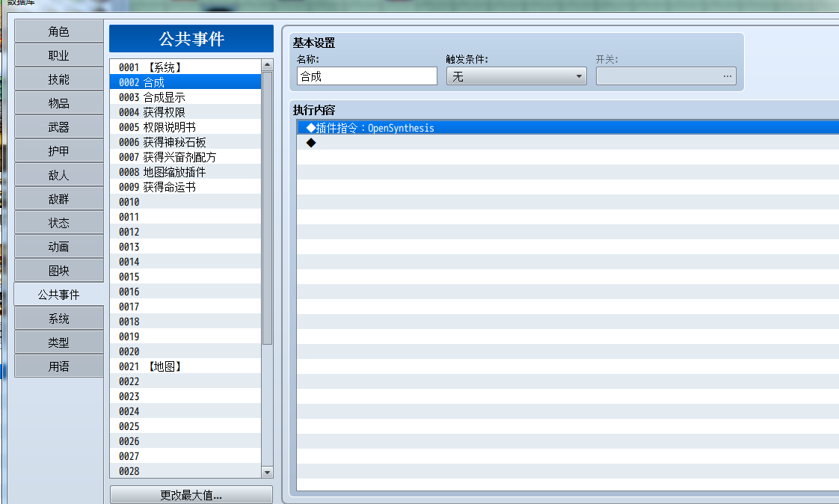
Task: Select common event 0009 获得命运书
Action: coord(185,187)
